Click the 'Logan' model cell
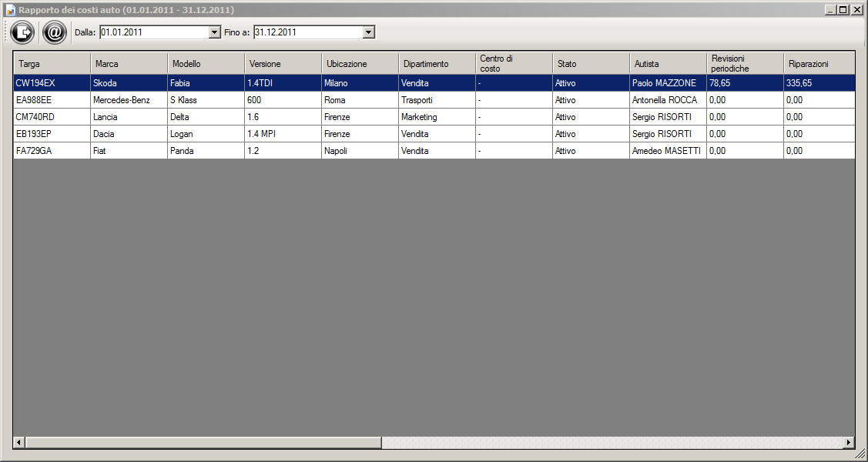This screenshot has height=462, width=868. click(x=206, y=134)
